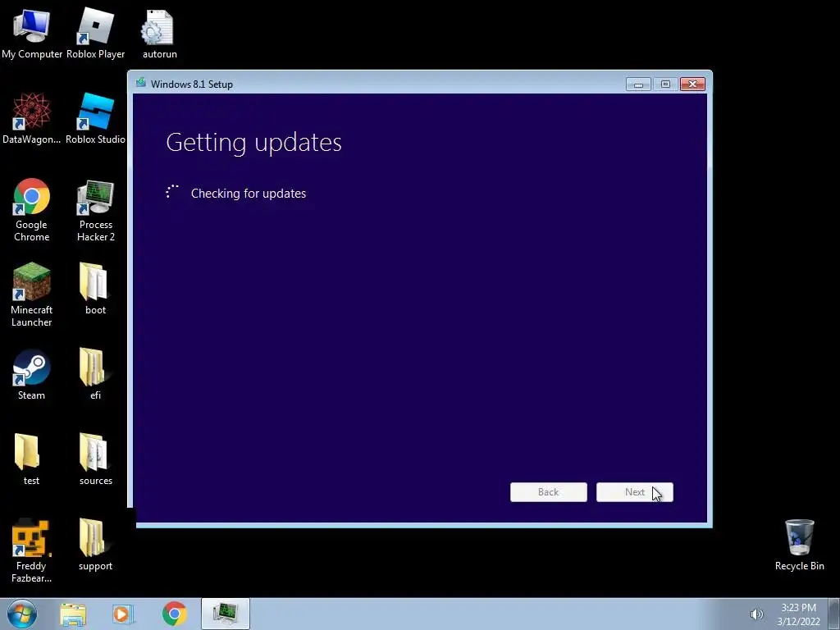Select the Steam desktop shortcut
Viewport: 840px width, 630px height.
click(32, 374)
